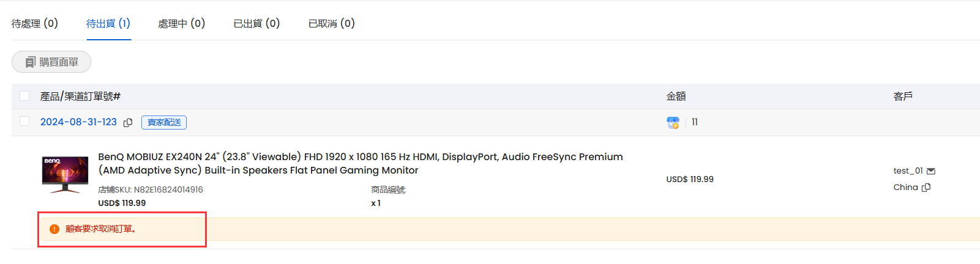Click the mail icon beside test_01
This screenshot has width=980, height=264.
coord(931,171)
